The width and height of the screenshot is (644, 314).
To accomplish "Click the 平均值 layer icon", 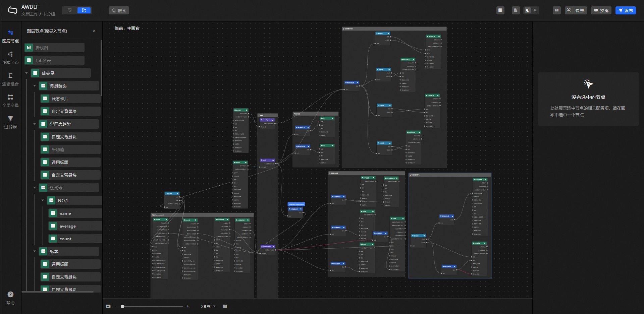I will [45, 149].
